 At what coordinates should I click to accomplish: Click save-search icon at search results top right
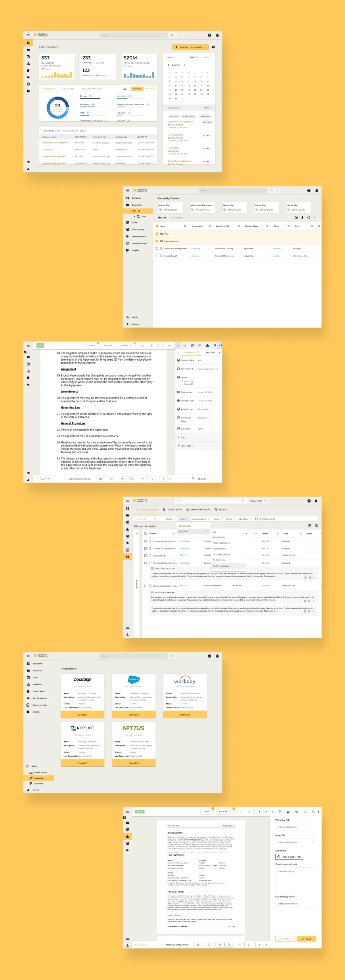coord(316,525)
